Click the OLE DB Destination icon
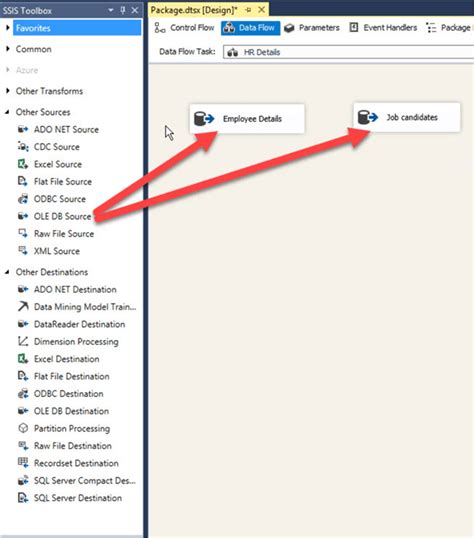 (x=23, y=411)
